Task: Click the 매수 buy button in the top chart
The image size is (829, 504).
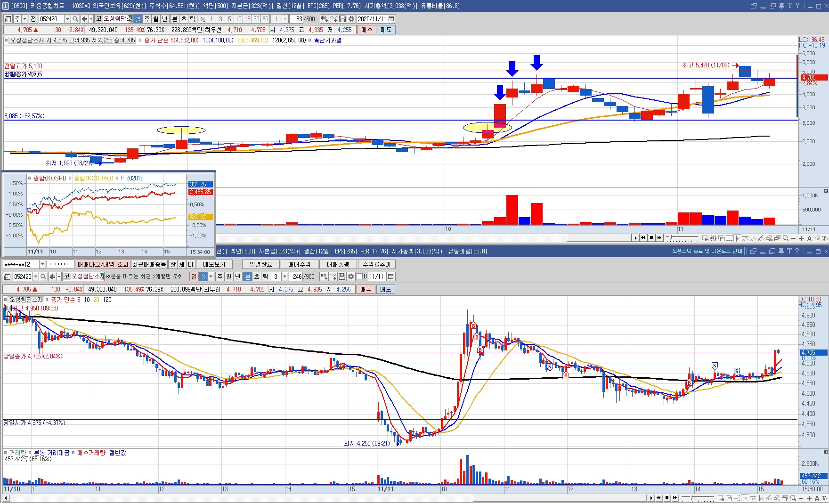Action: coord(366,30)
